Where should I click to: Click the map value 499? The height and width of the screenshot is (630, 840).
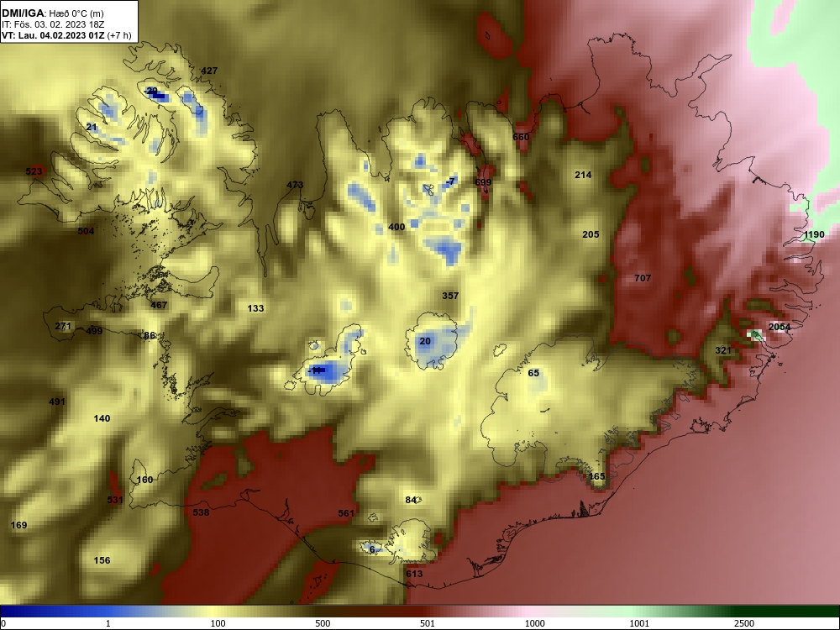pyautogui.click(x=94, y=330)
